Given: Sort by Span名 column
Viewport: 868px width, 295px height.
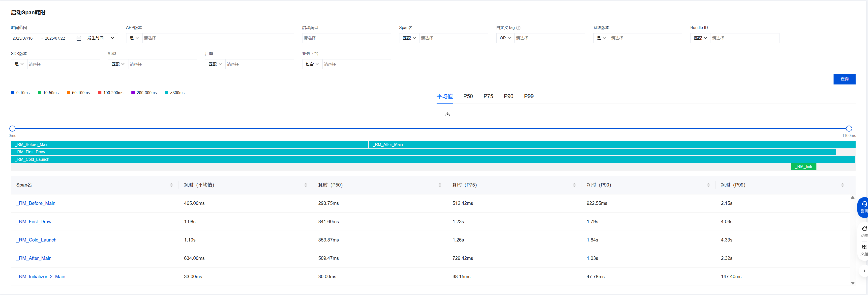Looking at the screenshot, I should point(171,185).
